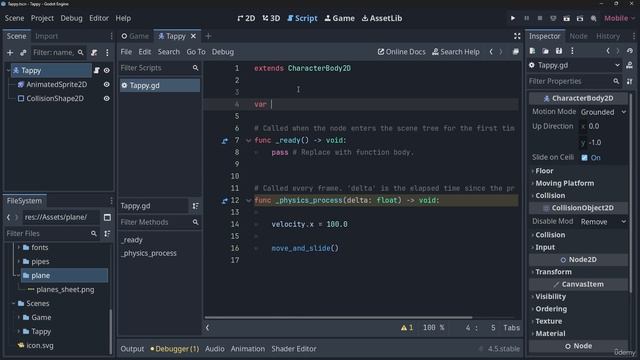This screenshot has height=360, width=640.
Task: Toggle Slide on Ceiling checkbox
Action: click(x=584, y=158)
